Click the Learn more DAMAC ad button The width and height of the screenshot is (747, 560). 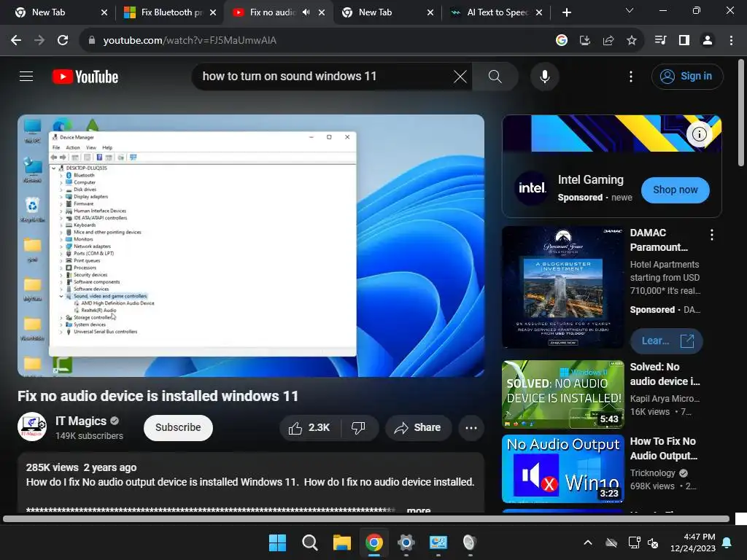(x=666, y=341)
